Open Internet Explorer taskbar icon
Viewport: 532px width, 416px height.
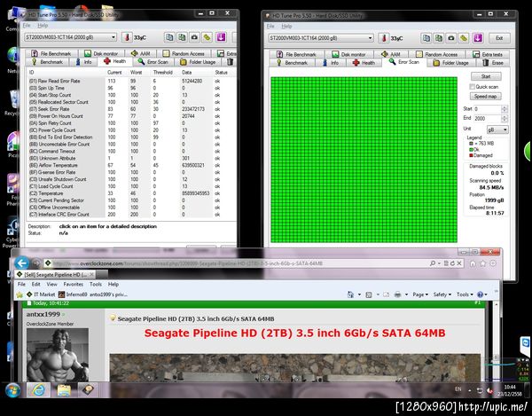click(38, 390)
